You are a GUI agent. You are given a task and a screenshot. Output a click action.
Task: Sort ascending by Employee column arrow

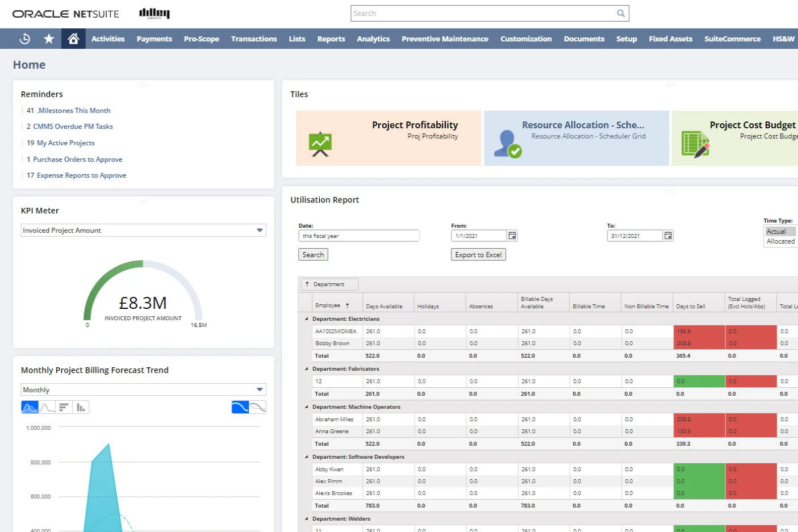(x=348, y=305)
